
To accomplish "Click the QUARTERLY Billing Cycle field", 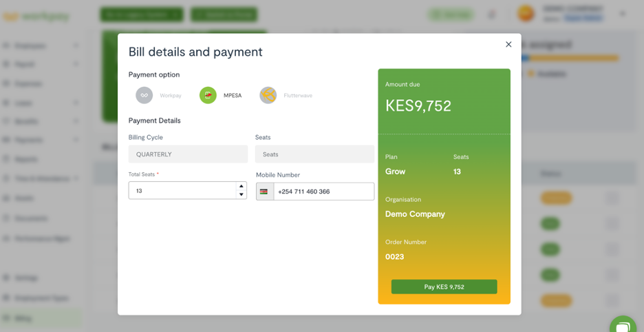I will 188,154.
